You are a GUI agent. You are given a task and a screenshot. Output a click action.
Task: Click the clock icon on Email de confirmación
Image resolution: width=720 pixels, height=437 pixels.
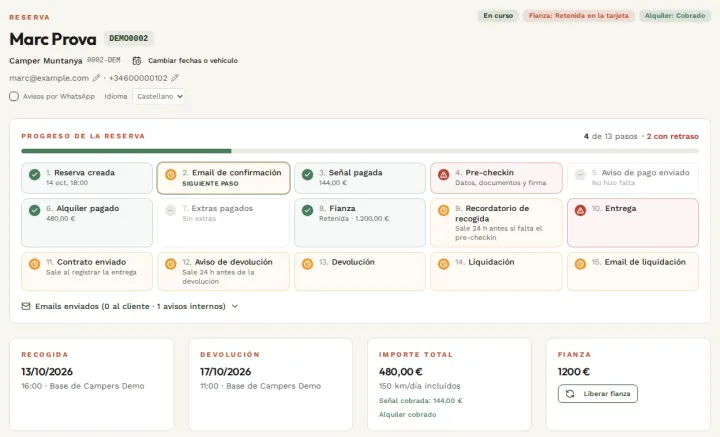coord(170,174)
